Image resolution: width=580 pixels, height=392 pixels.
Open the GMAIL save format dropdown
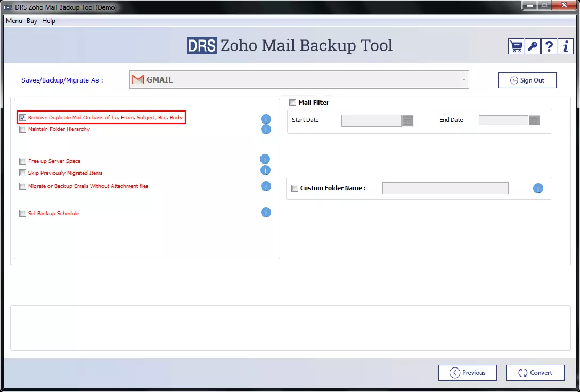(x=299, y=79)
